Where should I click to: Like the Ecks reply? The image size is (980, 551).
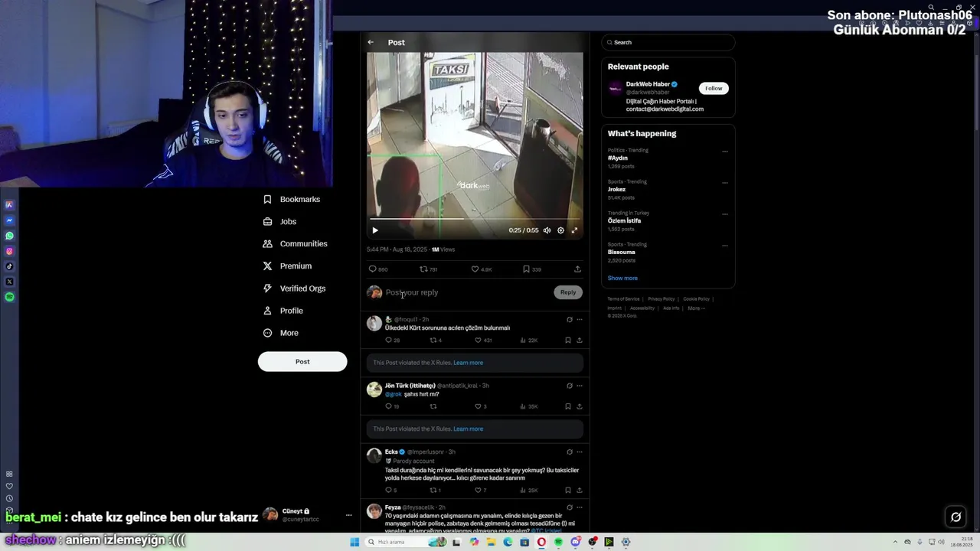pos(481,490)
